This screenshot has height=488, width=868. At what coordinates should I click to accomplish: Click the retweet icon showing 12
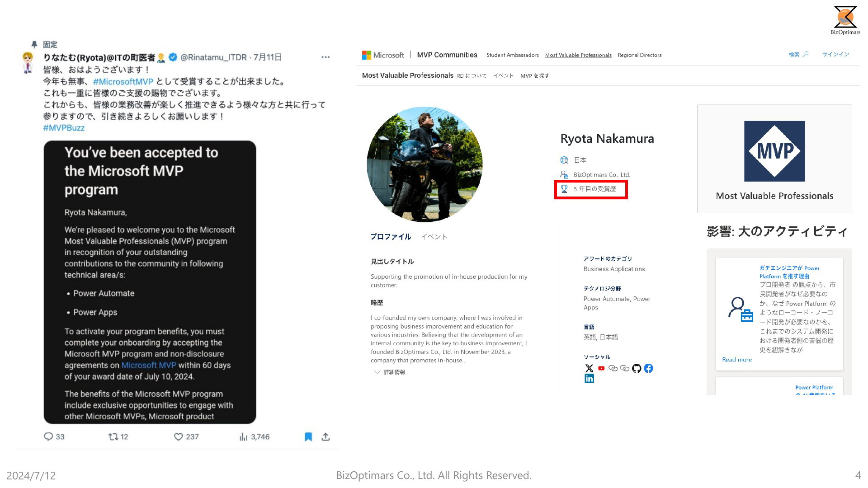pyautogui.click(x=113, y=436)
